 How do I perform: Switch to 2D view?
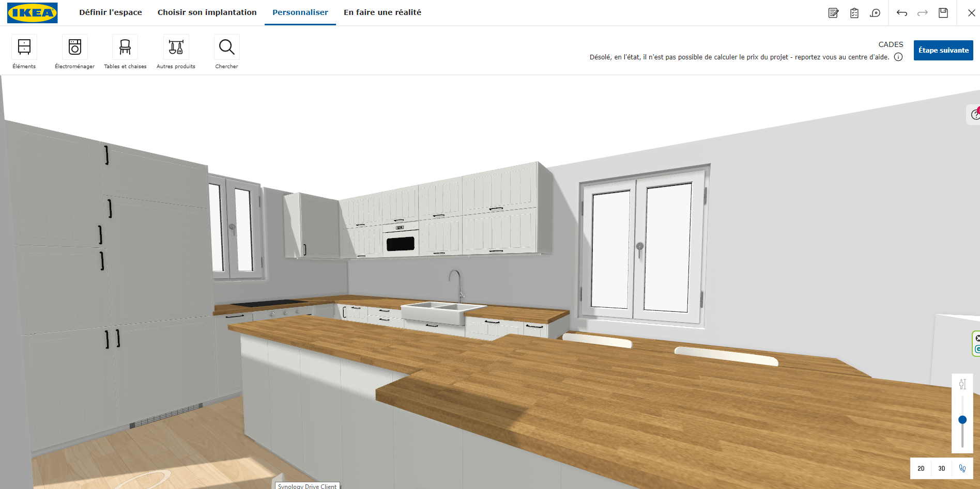[921, 468]
